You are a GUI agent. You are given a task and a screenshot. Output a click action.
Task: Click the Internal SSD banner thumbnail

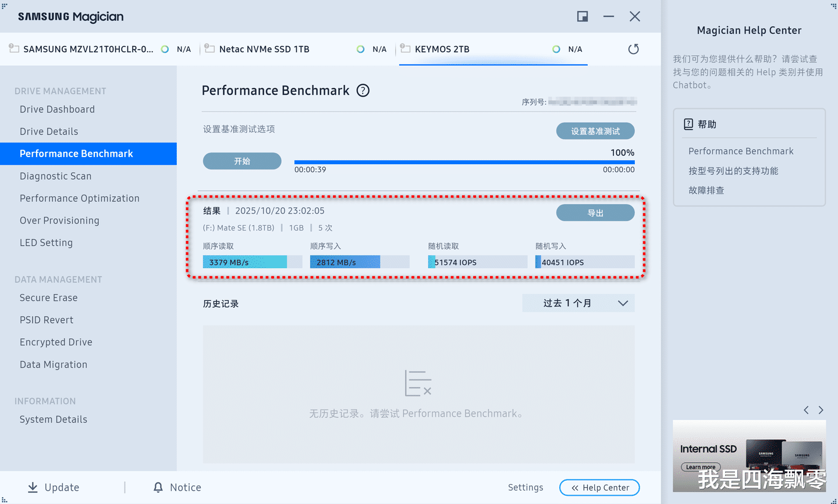749,456
